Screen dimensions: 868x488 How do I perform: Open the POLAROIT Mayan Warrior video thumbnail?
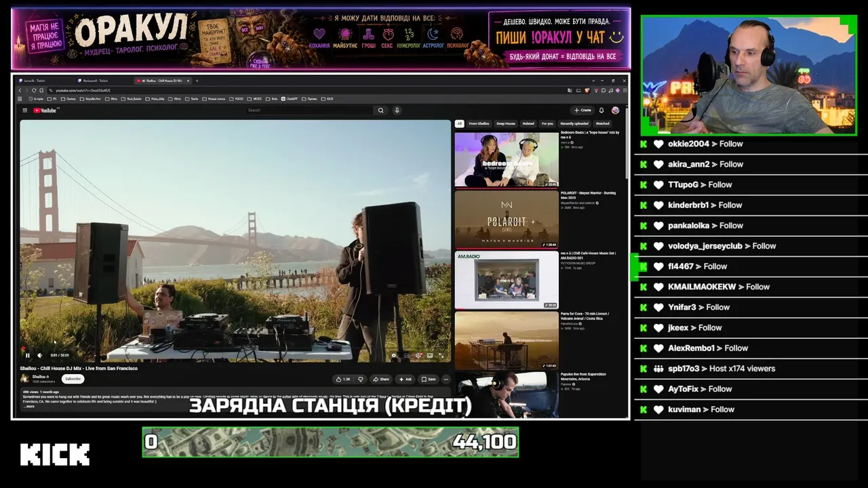pyautogui.click(x=507, y=220)
